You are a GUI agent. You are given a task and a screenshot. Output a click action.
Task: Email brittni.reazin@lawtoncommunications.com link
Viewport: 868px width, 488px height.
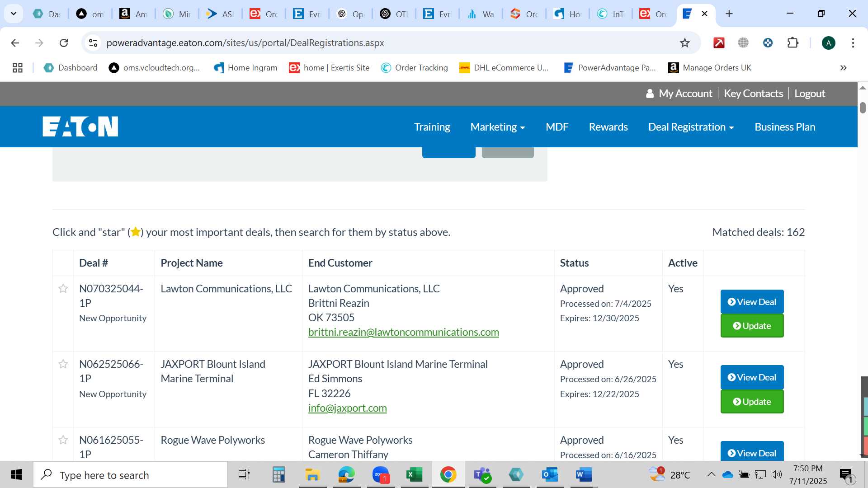[403, 332]
